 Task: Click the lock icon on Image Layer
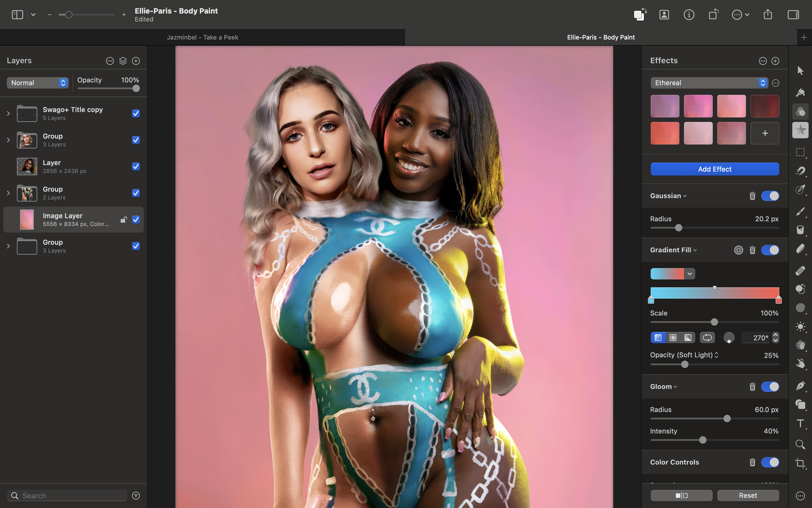pyautogui.click(x=123, y=220)
